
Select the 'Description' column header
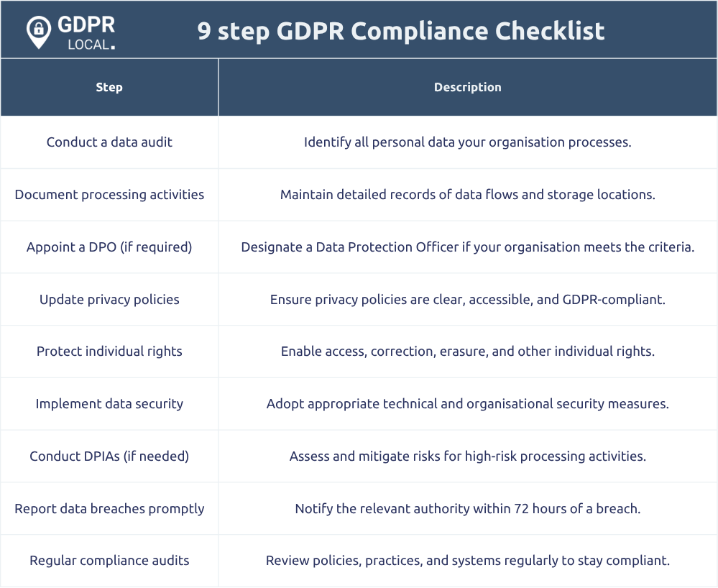pyautogui.click(x=467, y=87)
